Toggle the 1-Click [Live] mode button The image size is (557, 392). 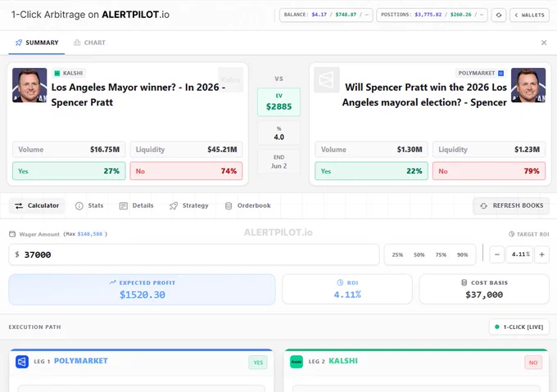[x=519, y=327]
